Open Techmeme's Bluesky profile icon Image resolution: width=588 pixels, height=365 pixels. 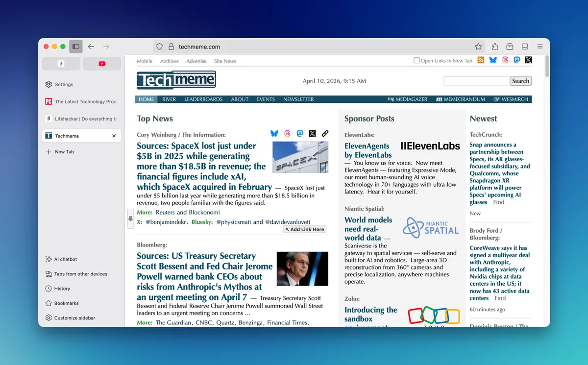tap(493, 60)
